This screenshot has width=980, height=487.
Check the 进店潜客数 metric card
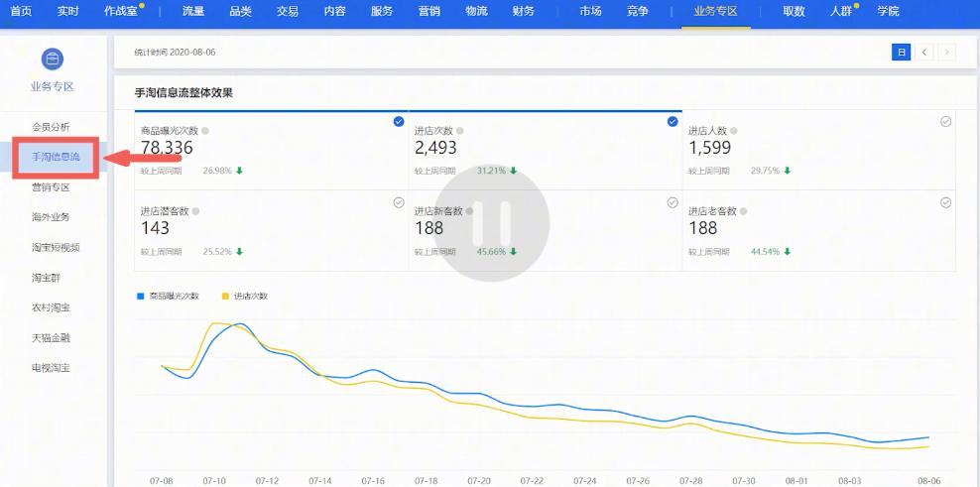[x=399, y=202]
